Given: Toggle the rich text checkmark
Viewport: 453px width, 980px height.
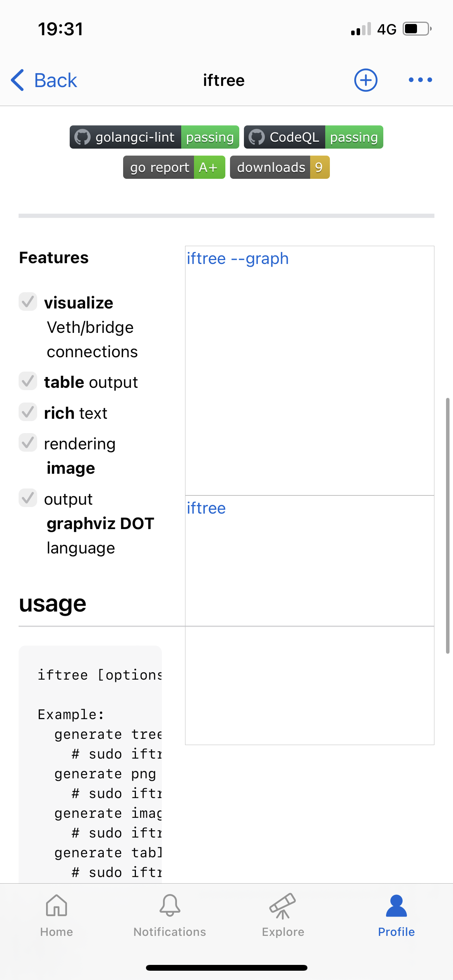Looking at the screenshot, I should 27,412.
